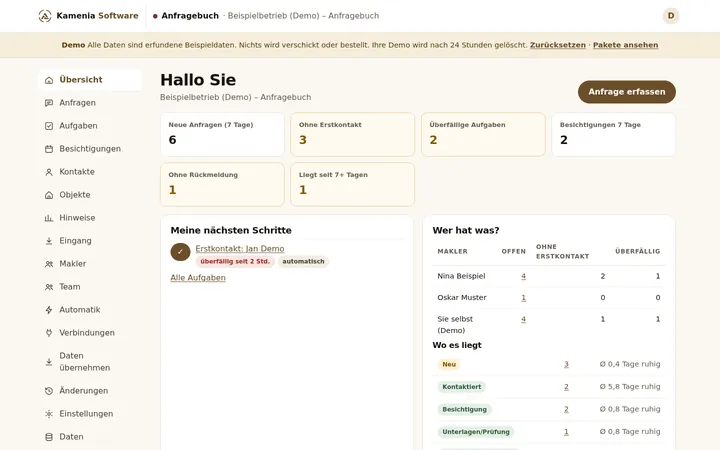Click the Zurücksetzen link in demo banner
720x450 pixels.
pos(557,45)
